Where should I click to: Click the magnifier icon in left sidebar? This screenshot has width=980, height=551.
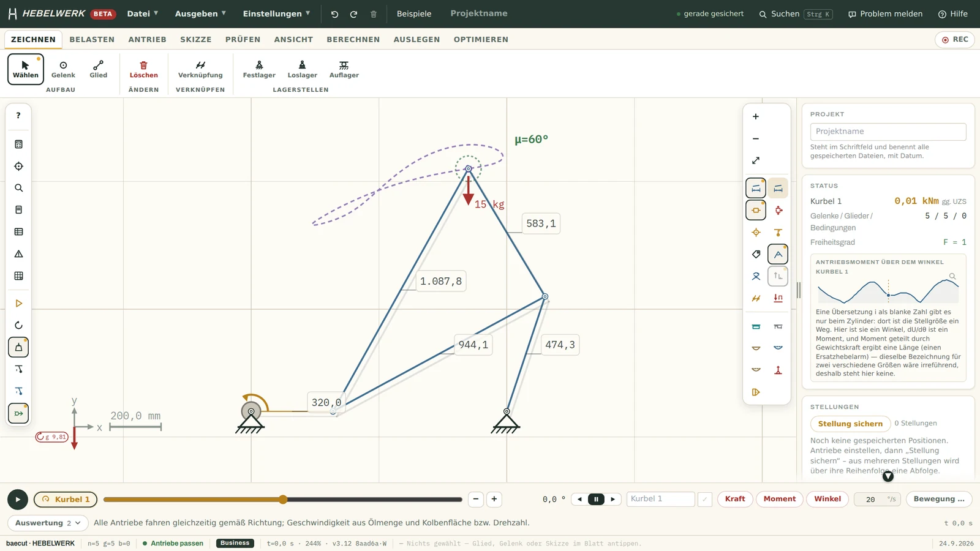coord(18,188)
